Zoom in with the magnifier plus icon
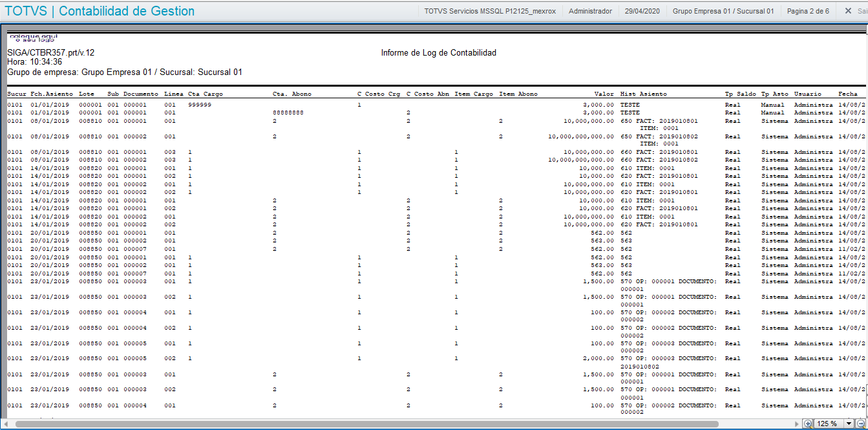The width and height of the screenshot is (868, 430). point(808,424)
